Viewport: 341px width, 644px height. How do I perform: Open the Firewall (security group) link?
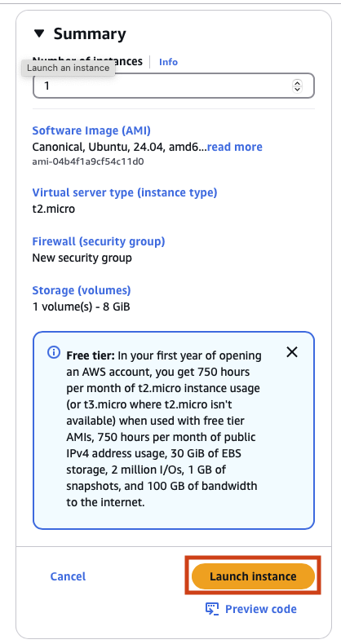click(99, 241)
